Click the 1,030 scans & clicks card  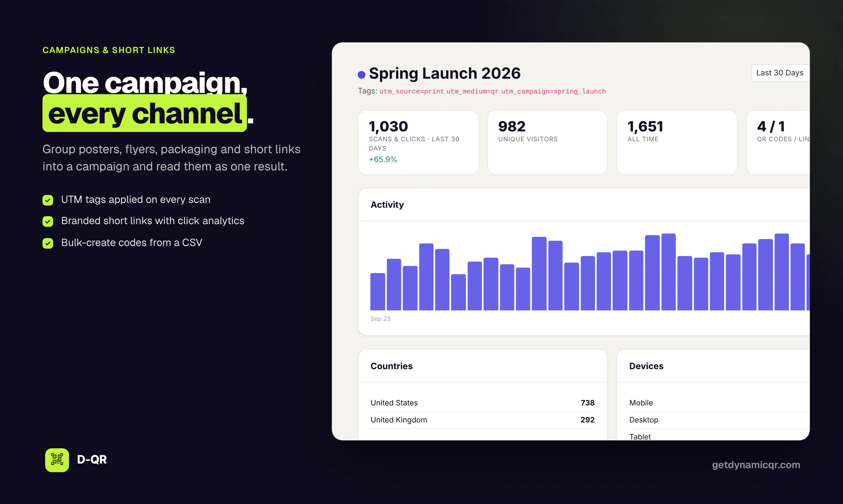point(418,142)
